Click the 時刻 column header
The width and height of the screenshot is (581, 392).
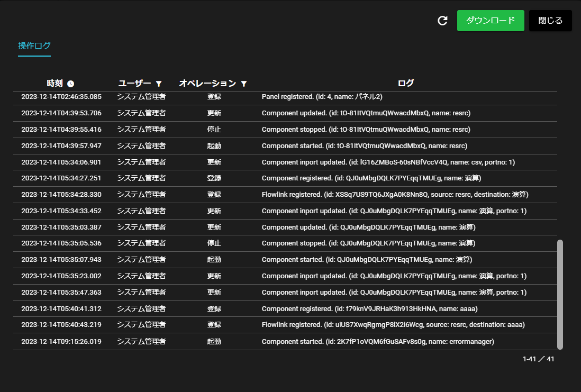tap(55, 83)
